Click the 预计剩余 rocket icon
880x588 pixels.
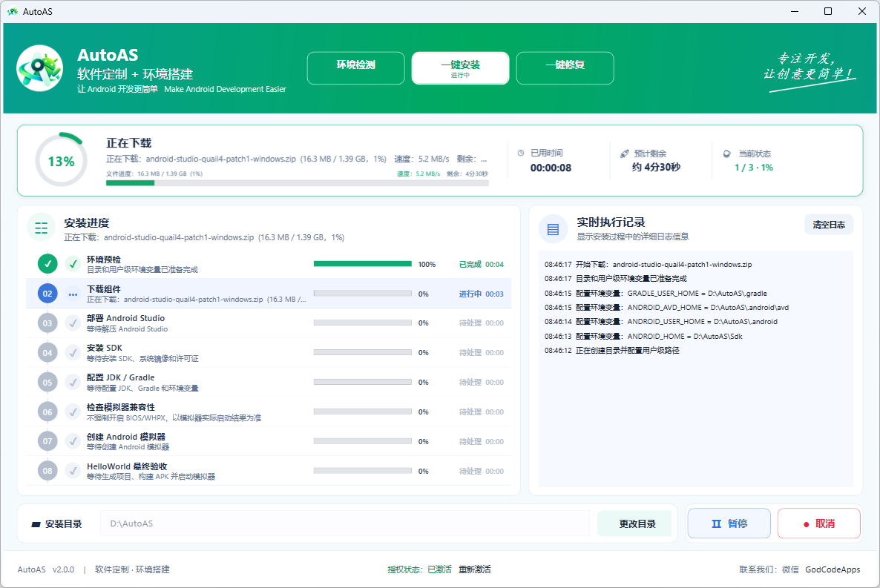(x=625, y=153)
